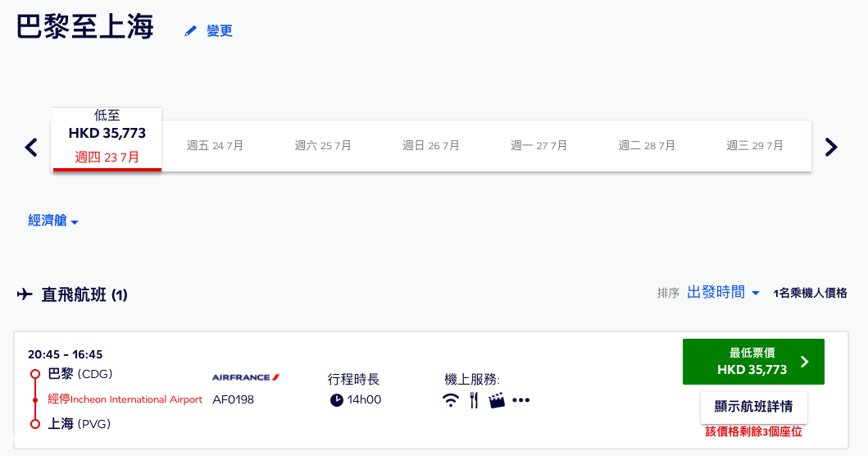868x456 pixels.
Task: Click the 1名乘機人價格 label
Action: [x=810, y=293]
